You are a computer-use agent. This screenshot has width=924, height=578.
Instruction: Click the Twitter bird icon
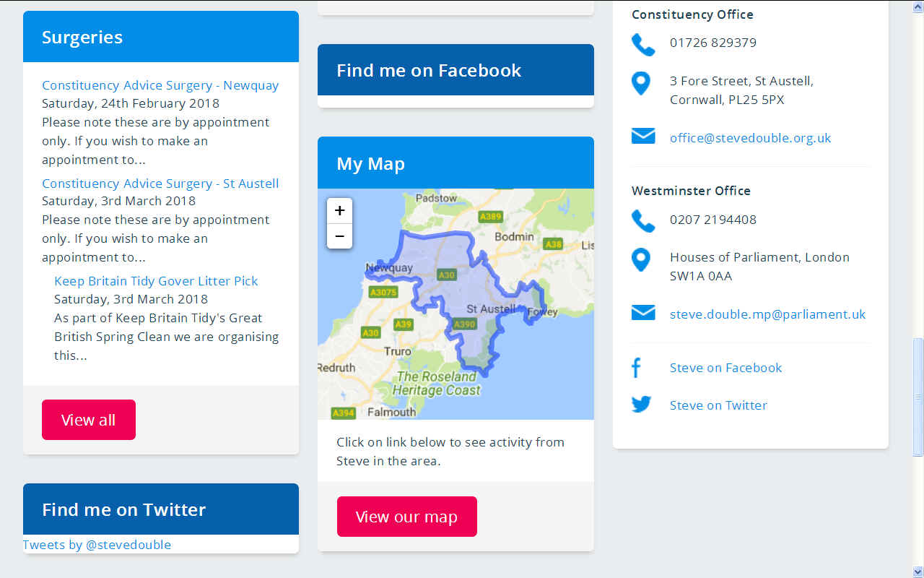pyautogui.click(x=642, y=405)
